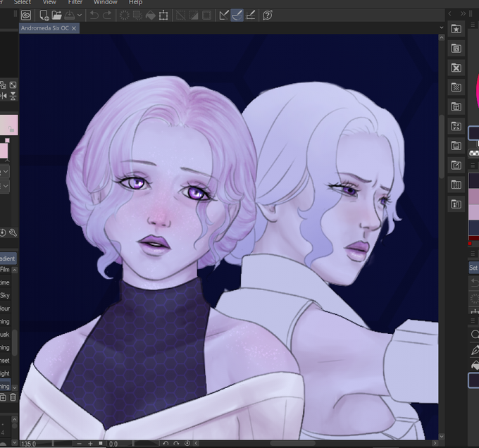Click zoom out minus button below canvas
This screenshot has height=448, width=479.
(x=80, y=444)
